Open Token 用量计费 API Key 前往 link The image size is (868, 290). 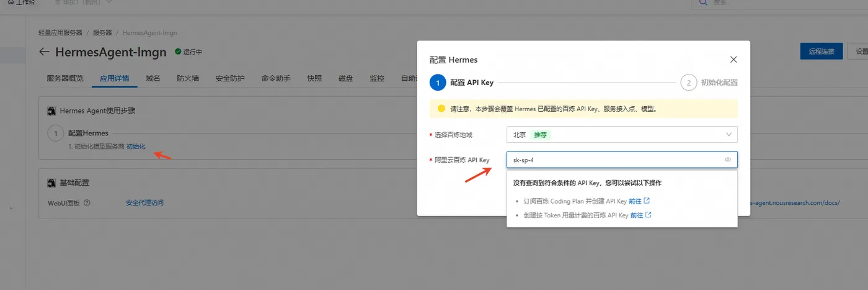[x=637, y=215]
